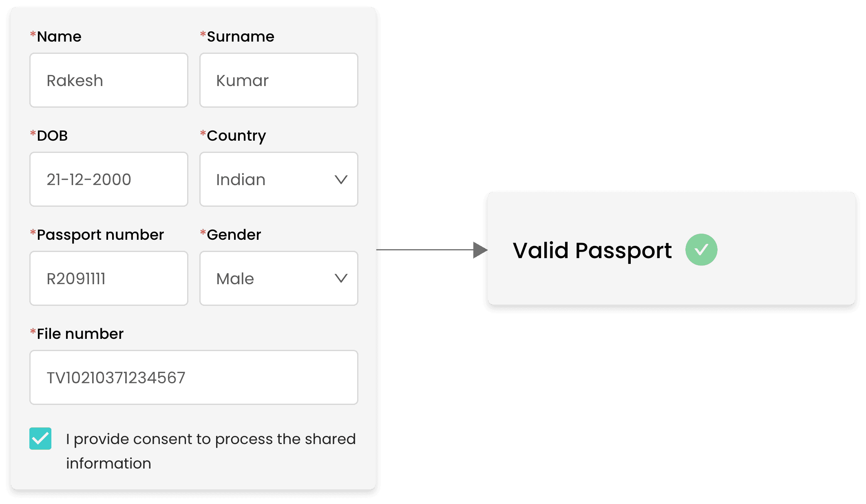Click the Passport number field R2091111

click(x=109, y=279)
